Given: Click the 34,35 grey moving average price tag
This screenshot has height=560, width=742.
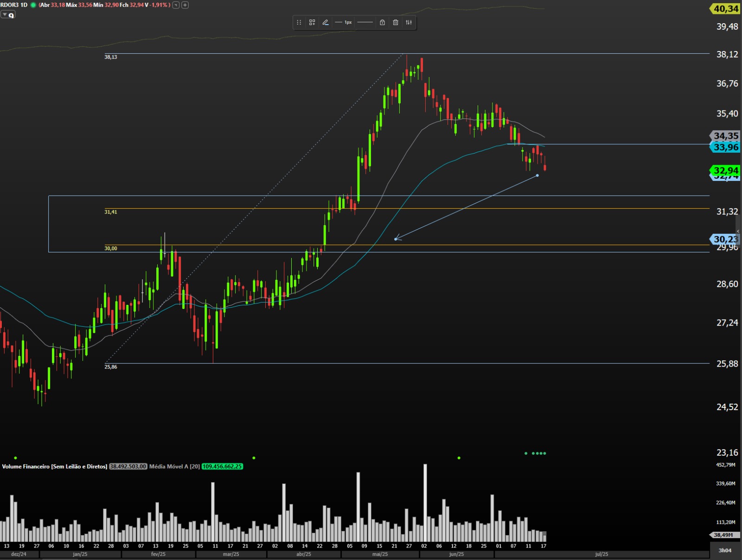Looking at the screenshot, I should (x=725, y=136).
